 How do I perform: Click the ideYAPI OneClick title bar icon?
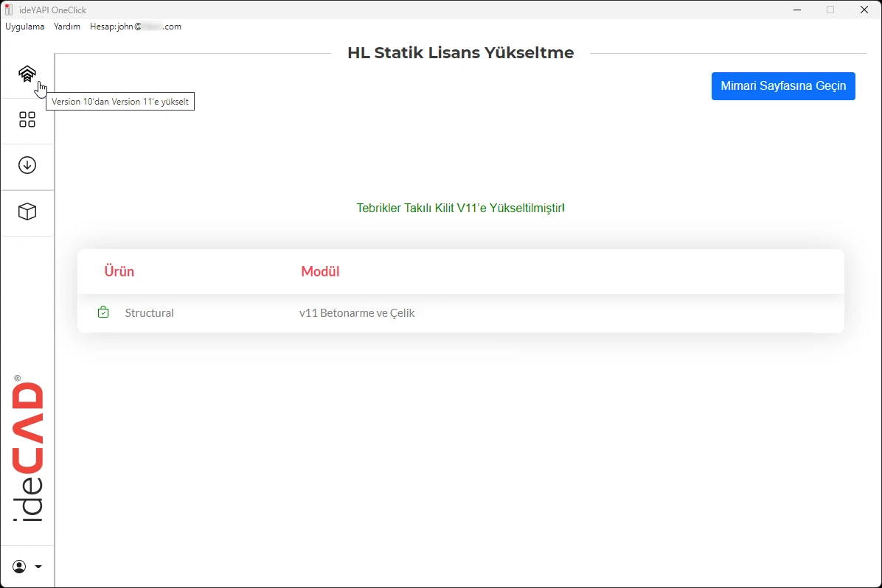(8, 10)
